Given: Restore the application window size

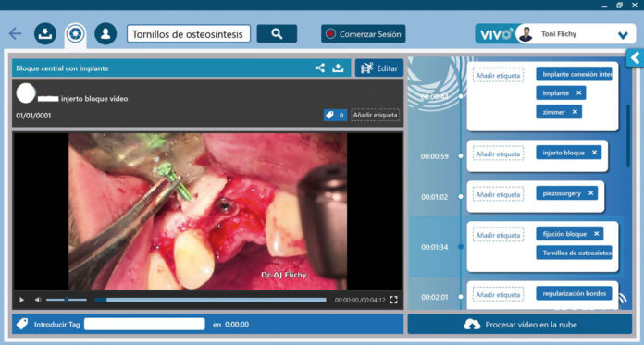Looking at the screenshot, I should point(619,5).
